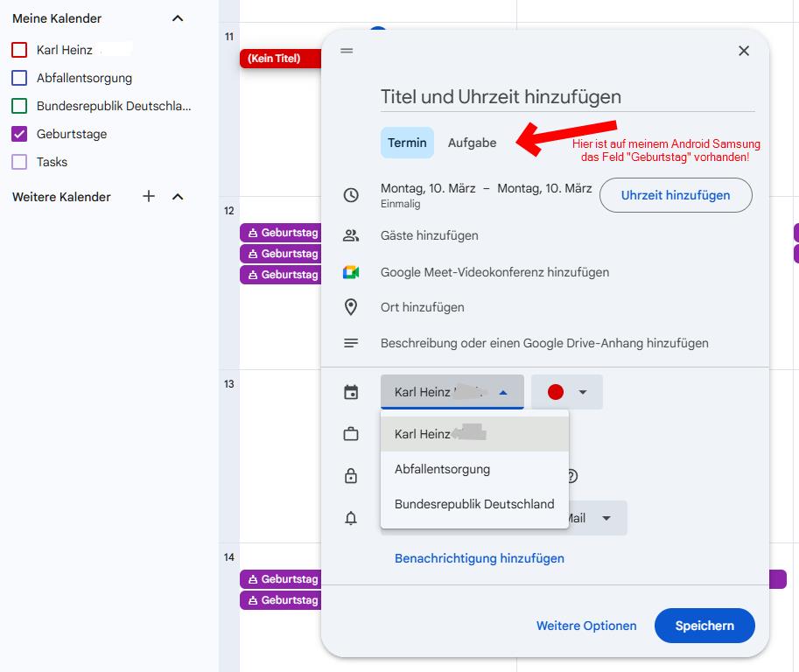Open the event color dropdown
Image resolution: width=799 pixels, height=672 pixels.
pyautogui.click(x=566, y=392)
